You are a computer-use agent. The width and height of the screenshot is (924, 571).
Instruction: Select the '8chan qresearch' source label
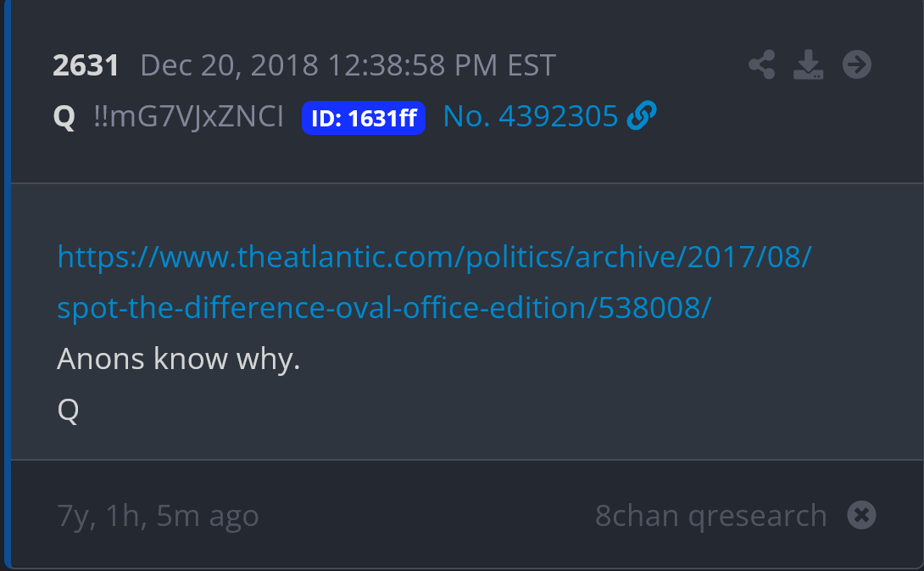tap(711, 516)
